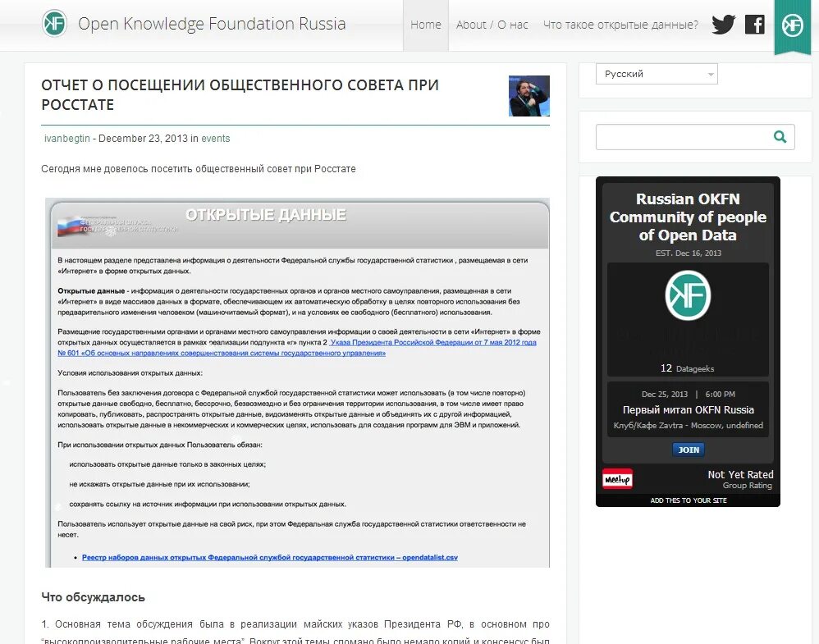Click the OKF round logo in the Meetup widget
Image resolution: width=819 pixels, height=644 pixels.
pyautogui.click(x=688, y=295)
